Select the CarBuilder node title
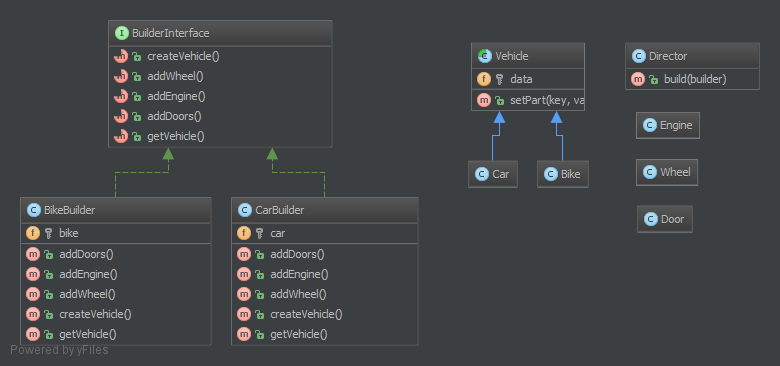Screen dimensions: 780x366 pos(279,210)
